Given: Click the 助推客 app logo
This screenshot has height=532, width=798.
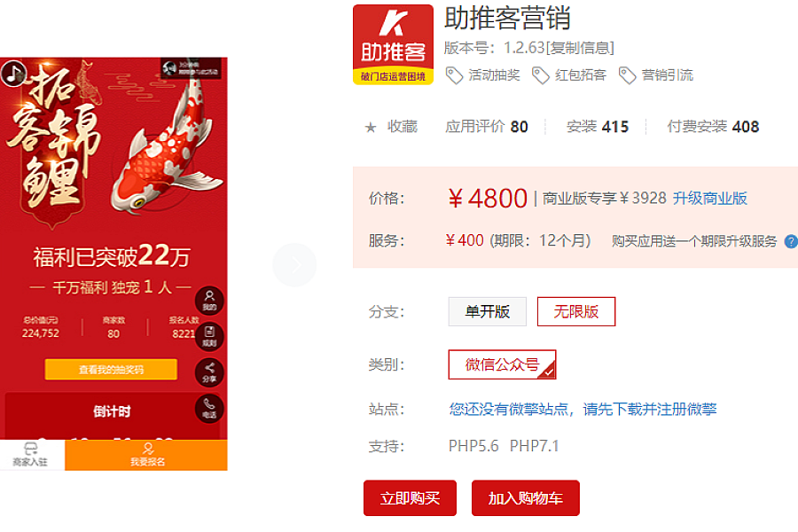Looking at the screenshot, I should (393, 44).
